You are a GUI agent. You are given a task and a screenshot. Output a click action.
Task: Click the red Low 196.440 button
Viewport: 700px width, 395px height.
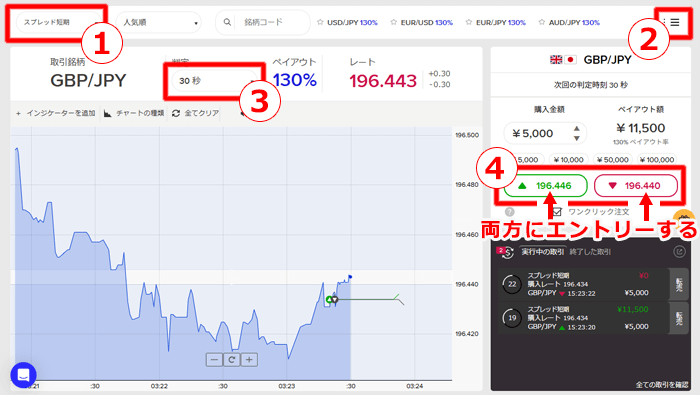click(636, 186)
